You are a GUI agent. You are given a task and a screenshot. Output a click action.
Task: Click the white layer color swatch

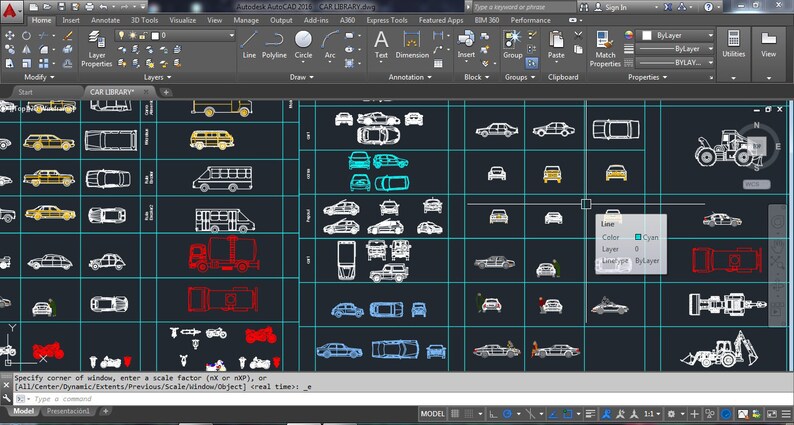click(x=155, y=35)
